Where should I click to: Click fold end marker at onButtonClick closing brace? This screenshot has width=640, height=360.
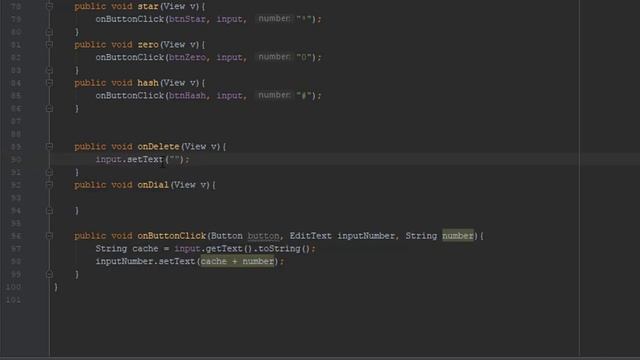(49, 274)
